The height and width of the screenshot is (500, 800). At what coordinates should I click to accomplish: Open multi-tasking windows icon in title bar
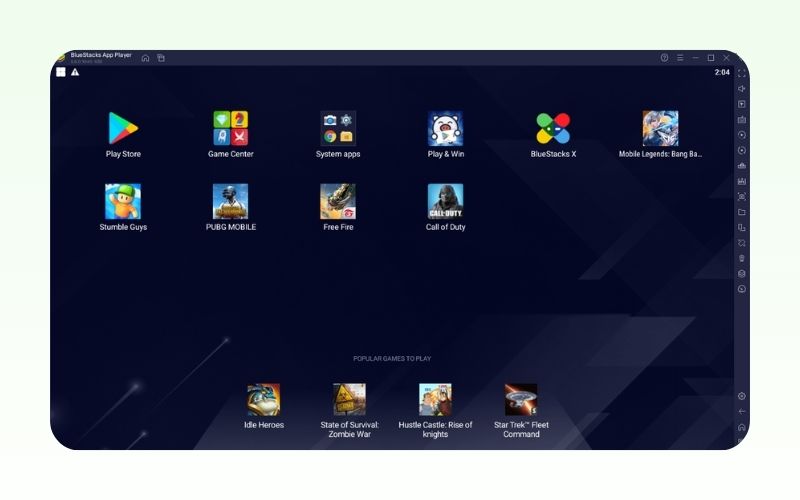[161, 58]
